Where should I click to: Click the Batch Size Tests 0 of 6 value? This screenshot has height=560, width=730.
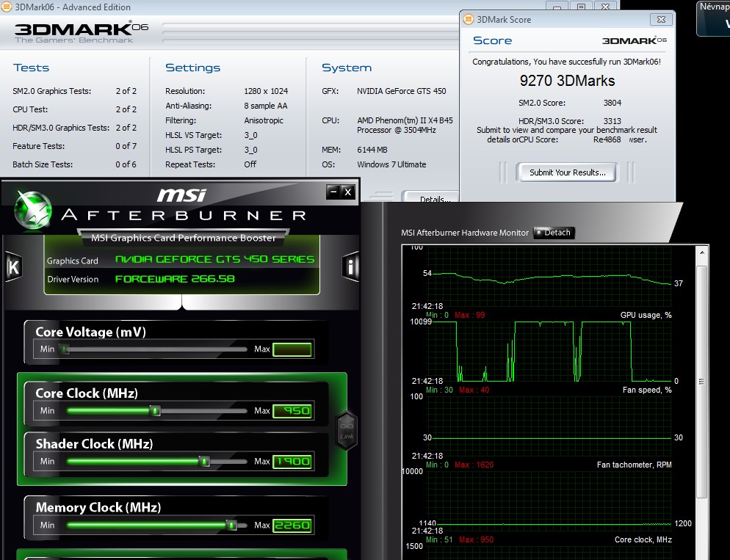[126, 164]
